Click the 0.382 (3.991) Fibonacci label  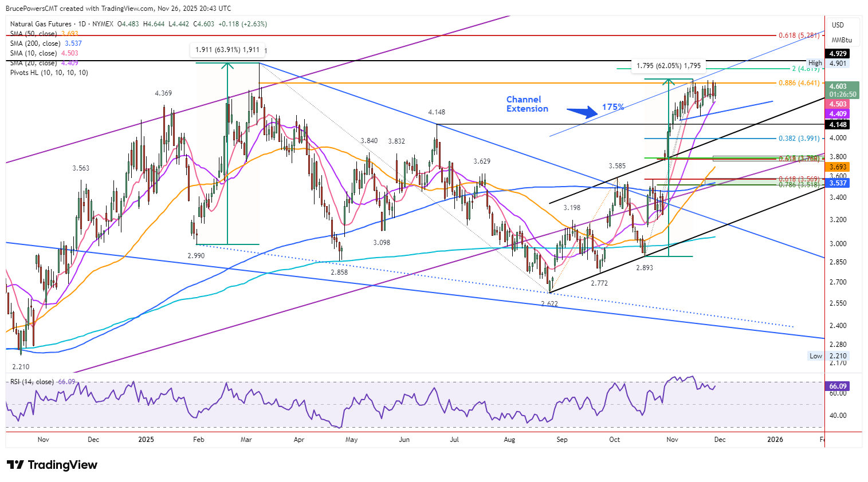[799, 139]
